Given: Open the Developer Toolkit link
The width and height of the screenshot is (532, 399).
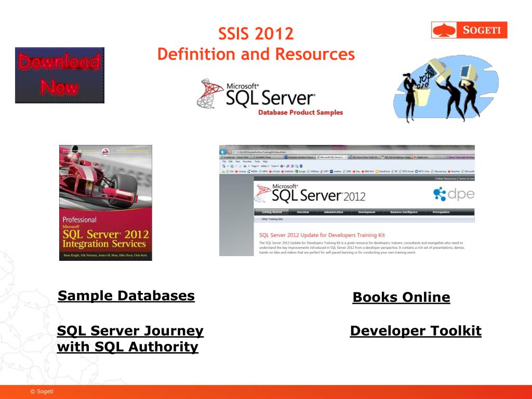Looking at the screenshot, I should [416, 331].
